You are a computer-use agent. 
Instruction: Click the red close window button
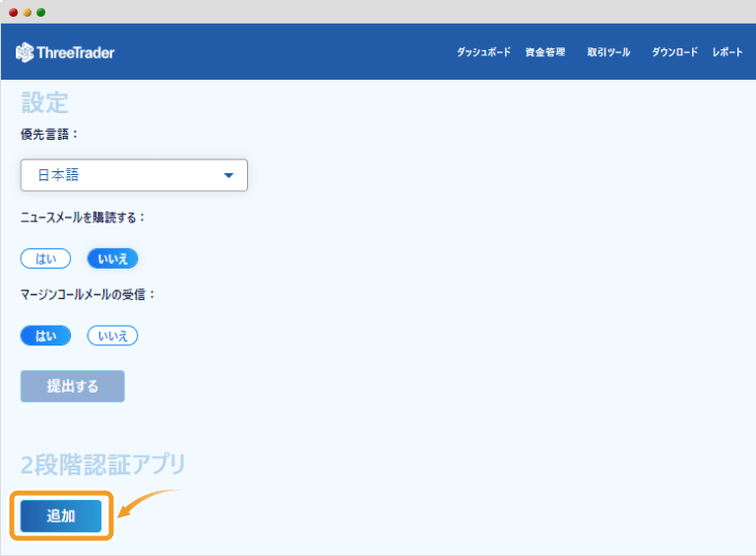tap(14, 12)
